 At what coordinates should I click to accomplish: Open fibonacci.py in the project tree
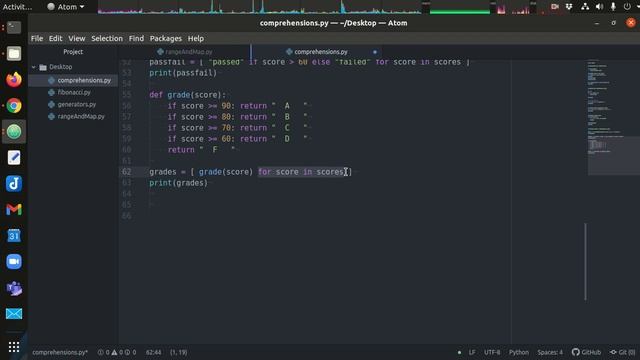pyautogui.click(x=74, y=92)
